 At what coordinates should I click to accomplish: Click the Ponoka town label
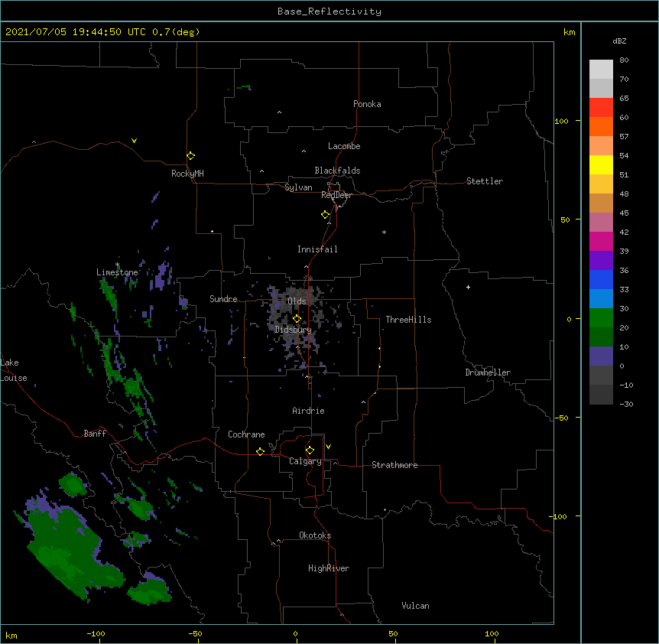coord(367,104)
